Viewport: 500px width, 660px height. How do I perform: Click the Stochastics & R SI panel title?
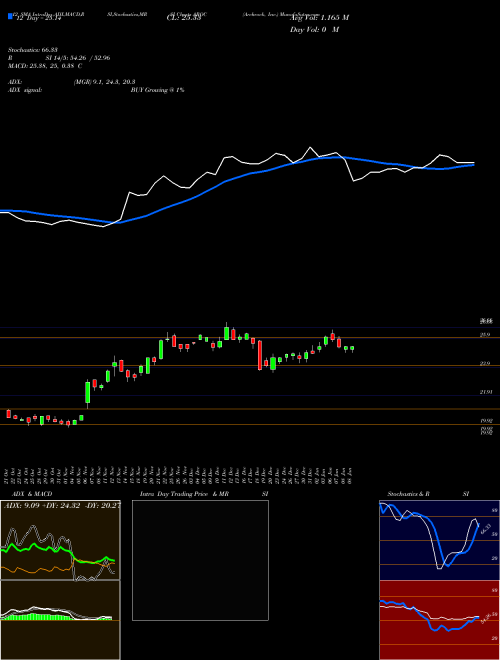point(428,494)
